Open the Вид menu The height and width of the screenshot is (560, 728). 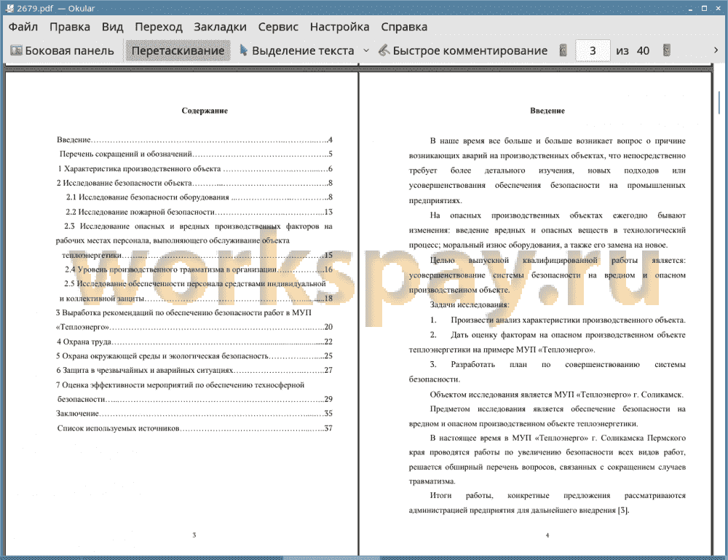point(112,27)
